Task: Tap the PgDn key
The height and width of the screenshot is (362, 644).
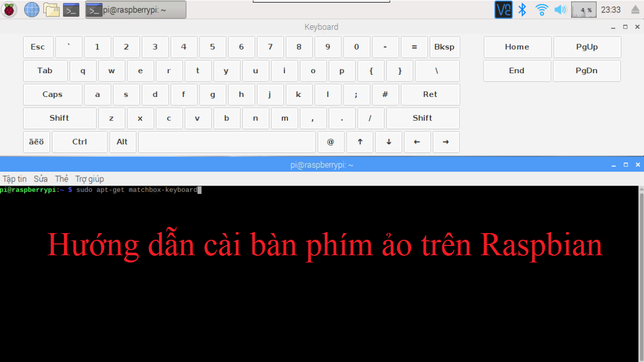Action: pyautogui.click(x=587, y=71)
